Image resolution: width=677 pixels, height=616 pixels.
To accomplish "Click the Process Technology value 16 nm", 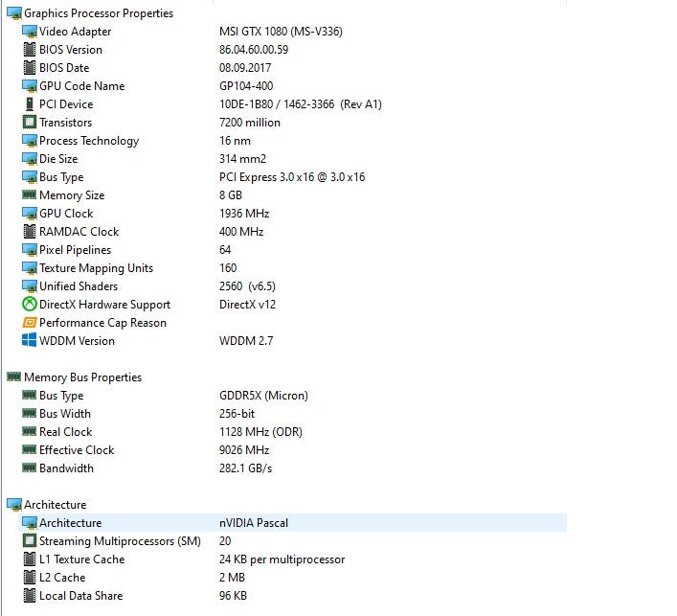I will 235,141.
